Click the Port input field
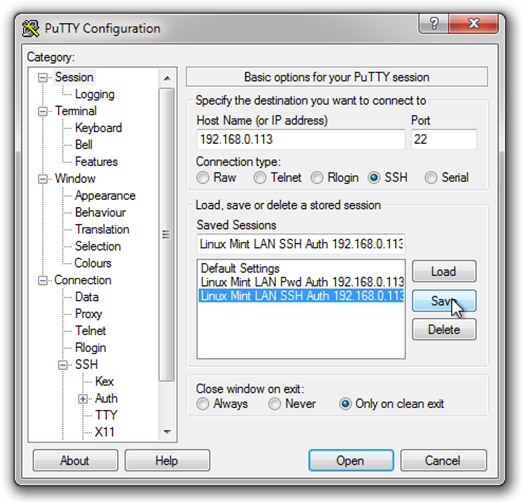Viewport: 522px width, 502px height. click(x=444, y=139)
